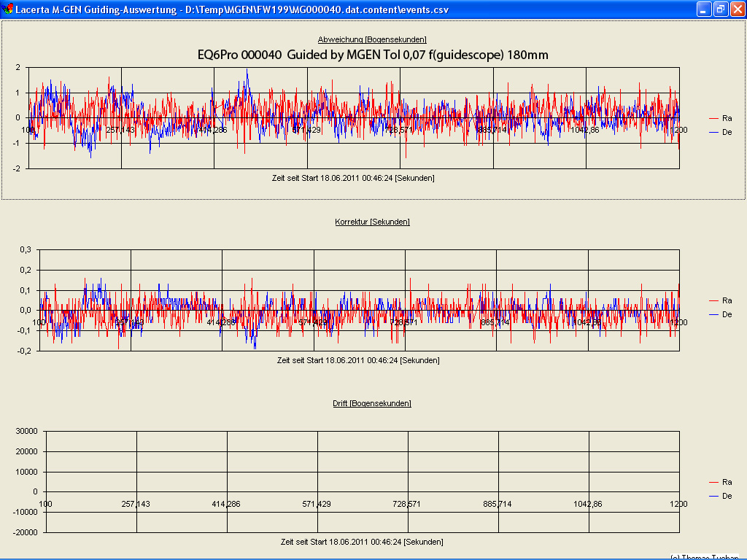
Task: Click the Lacerta app icon in title bar
Action: pos(8,9)
